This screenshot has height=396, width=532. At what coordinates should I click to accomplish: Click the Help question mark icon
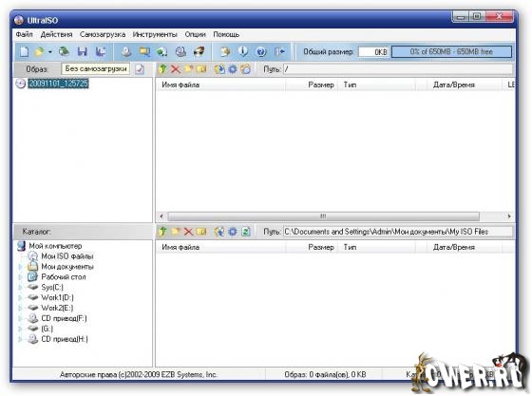(261, 52)
